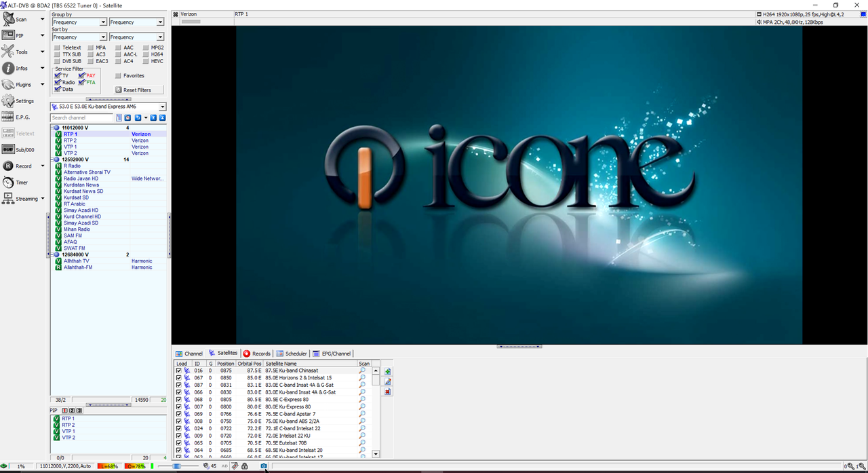Click the snapshot camera icon in status bar
Viewport: 868px width, 473px height.
point(264,466)
